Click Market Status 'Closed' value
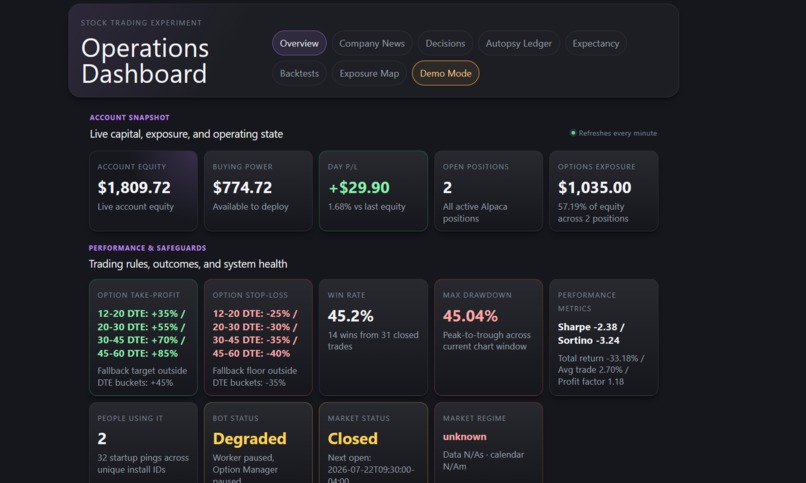 pos(353,438)
